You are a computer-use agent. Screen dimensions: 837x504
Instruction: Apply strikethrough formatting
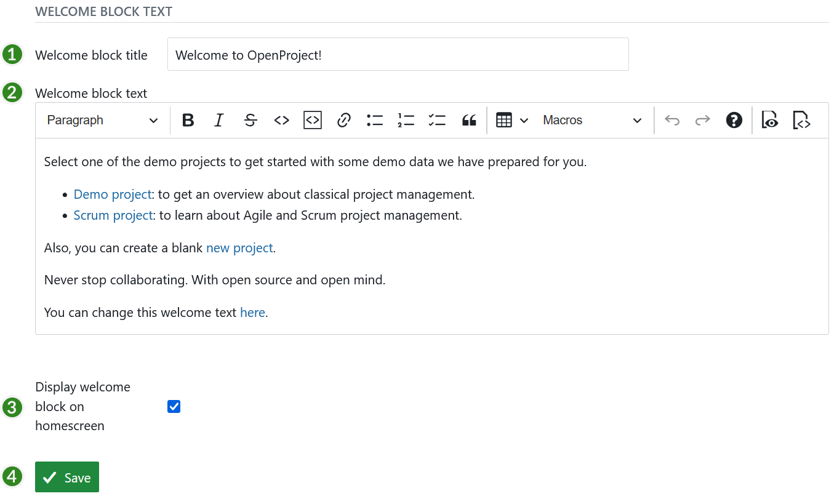[250, 120]
